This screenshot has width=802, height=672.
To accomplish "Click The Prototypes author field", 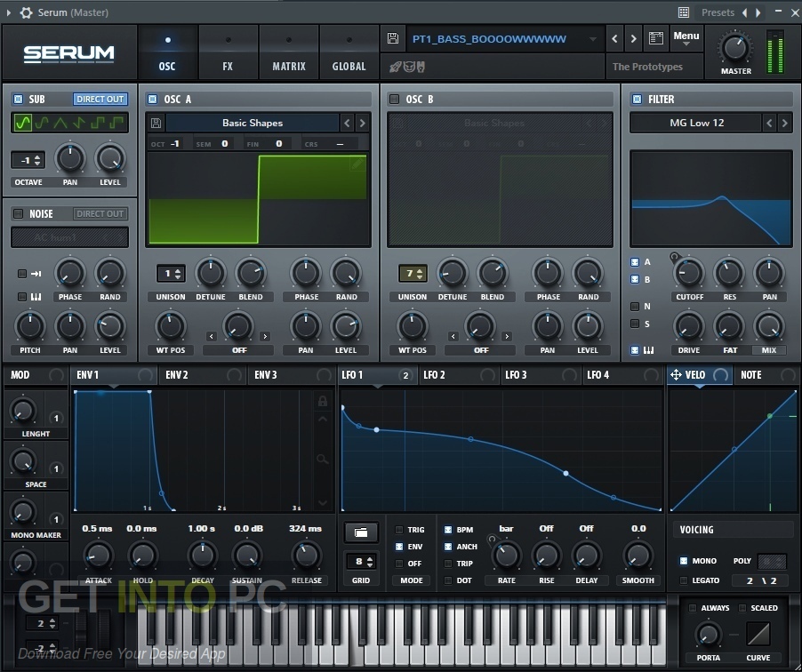I will (654, 67).
